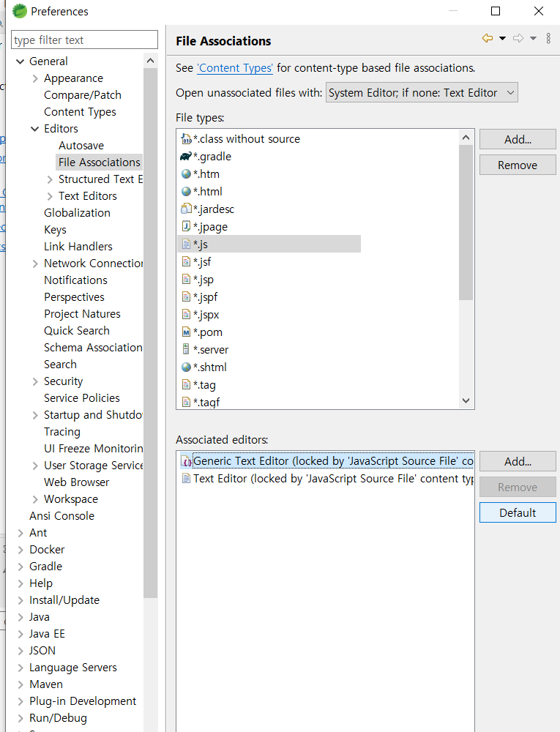This screenshot has width=560, height=732.
Task: Select the *.pom Maven file icon
Action: [x=186, y=332]
